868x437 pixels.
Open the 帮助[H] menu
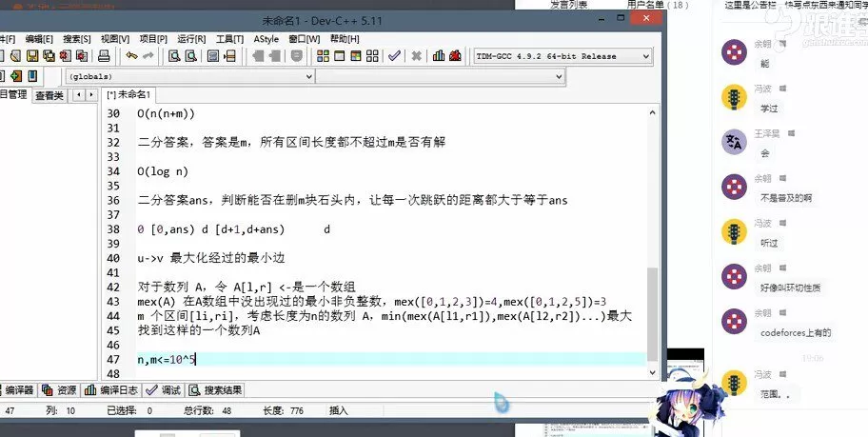[345, 39]
